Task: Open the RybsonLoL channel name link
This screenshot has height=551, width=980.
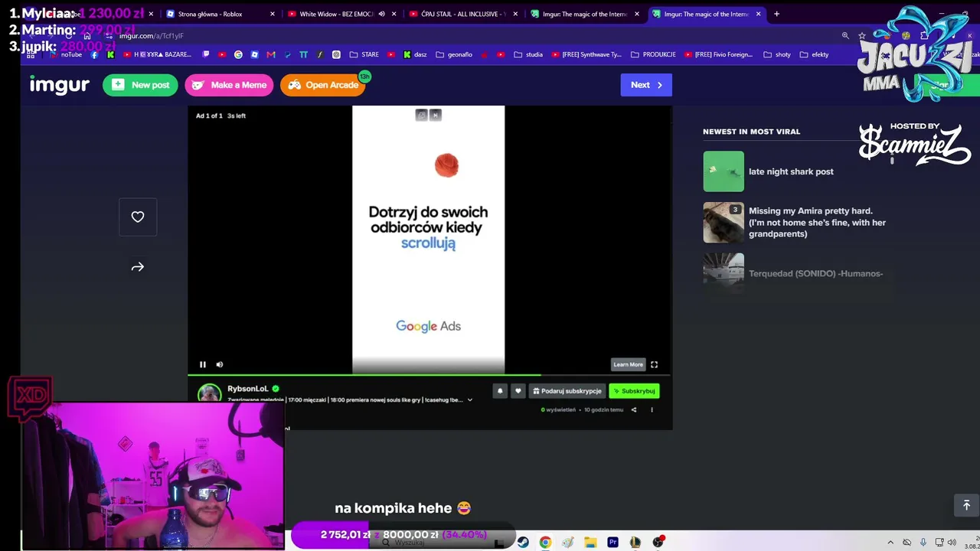Action: pos(248,389)
